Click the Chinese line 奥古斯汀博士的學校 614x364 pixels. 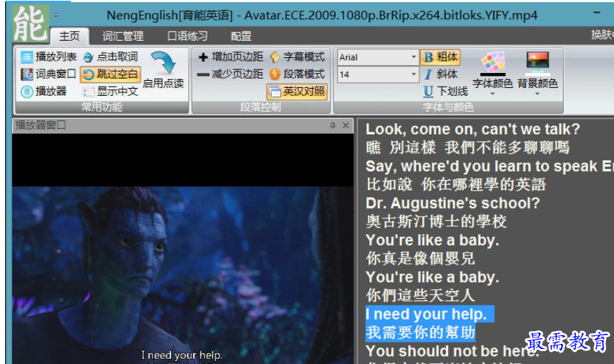[437, 222]
